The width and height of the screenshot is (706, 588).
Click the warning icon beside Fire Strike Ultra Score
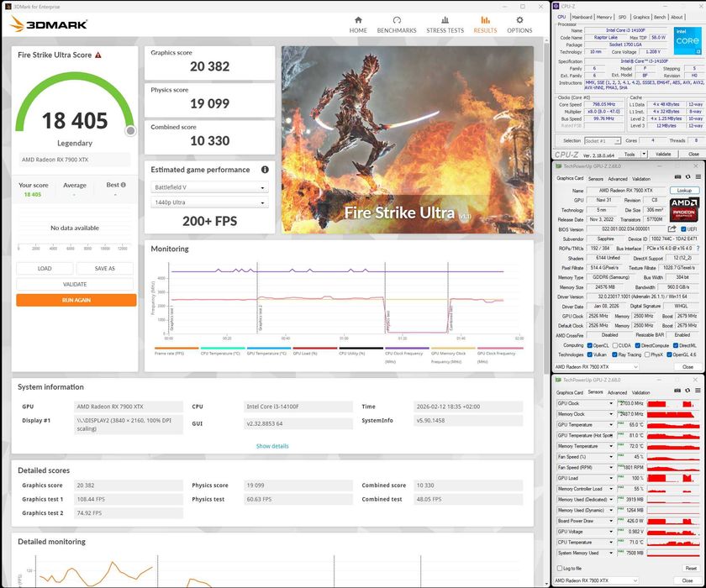(98, 55)
